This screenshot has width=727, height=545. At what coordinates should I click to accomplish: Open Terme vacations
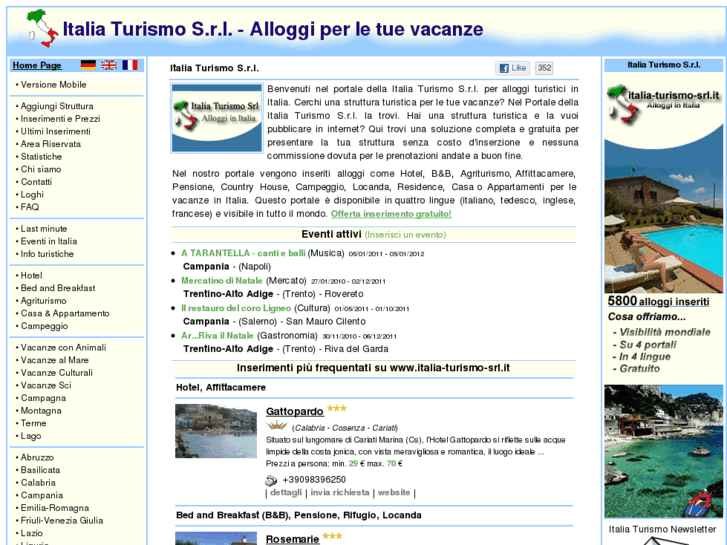click(x=33, y=423)
